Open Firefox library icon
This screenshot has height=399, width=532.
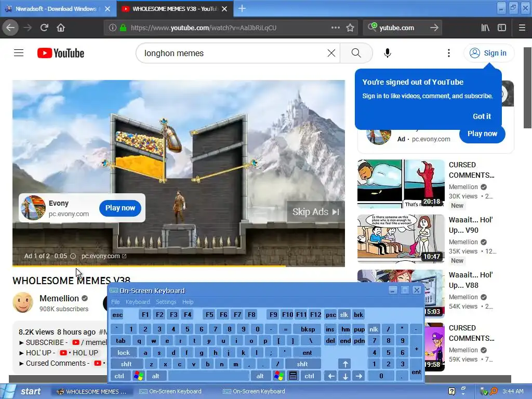(x=485, y=28)
